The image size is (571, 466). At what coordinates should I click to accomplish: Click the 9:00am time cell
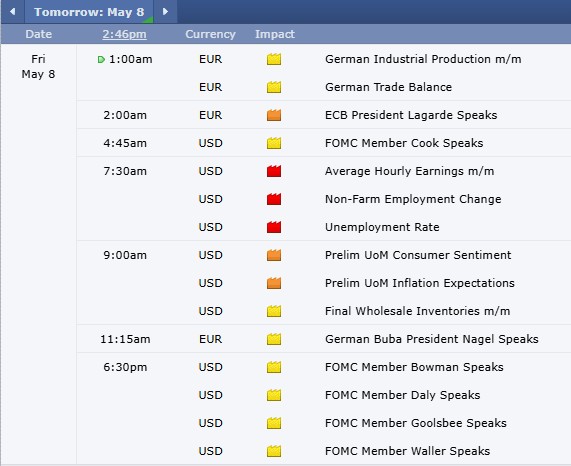125,256
